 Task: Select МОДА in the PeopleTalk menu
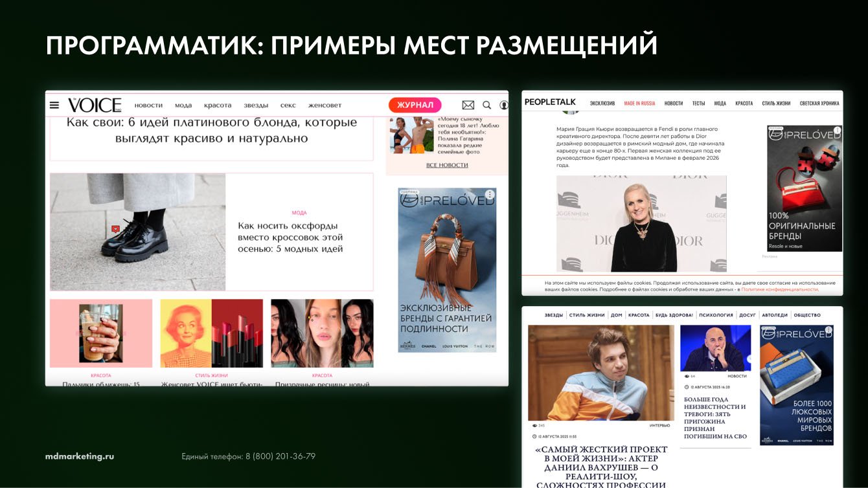click(x=720, y=104)
